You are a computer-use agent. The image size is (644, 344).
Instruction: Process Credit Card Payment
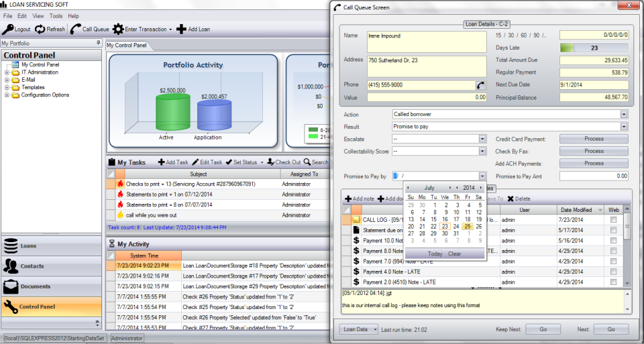(594, 139)
